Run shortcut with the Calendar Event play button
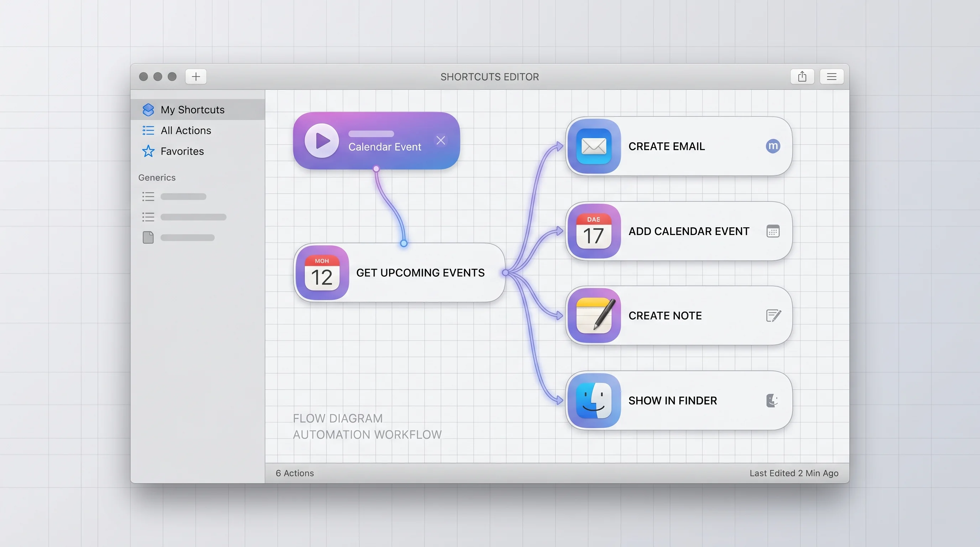 coord(322,140)
